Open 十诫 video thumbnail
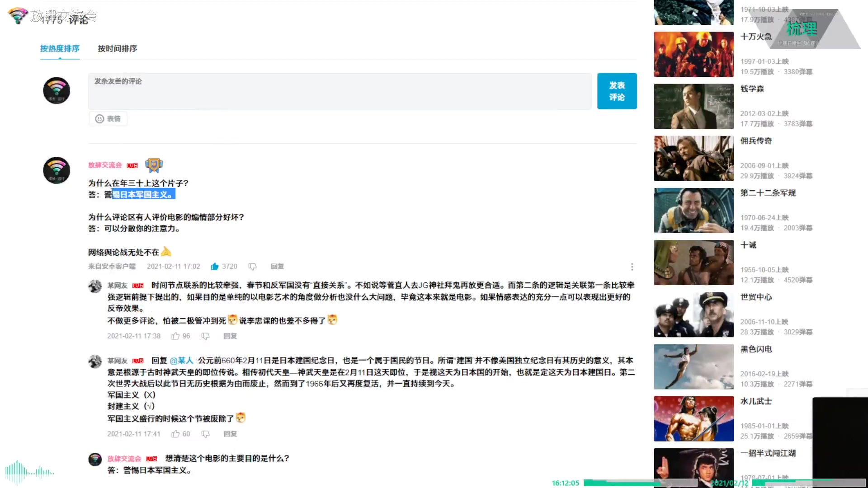The width and height of the screenshot is (868, 488). pos(693,263)
